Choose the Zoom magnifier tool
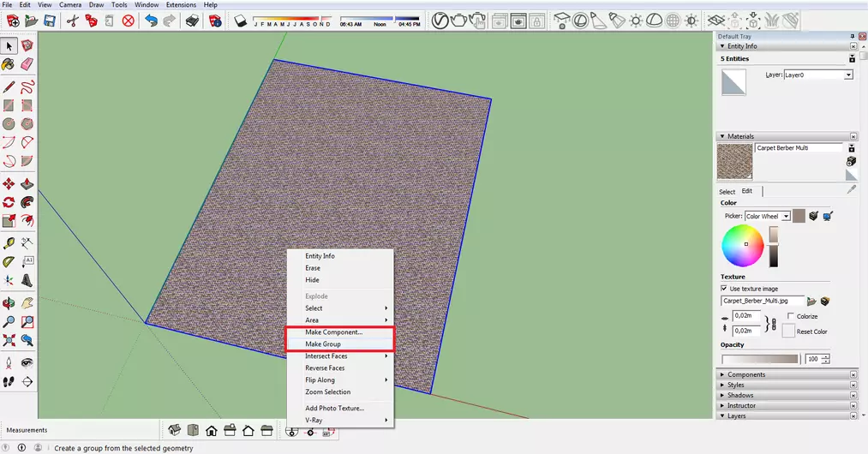Viewport: 868px width, 454px height. pos(9,322)
